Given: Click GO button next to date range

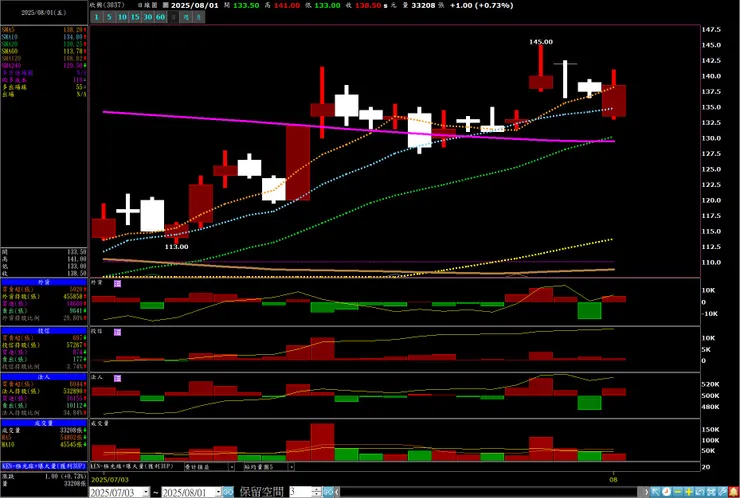Looking at the screenshot, I should pos(228,492).
